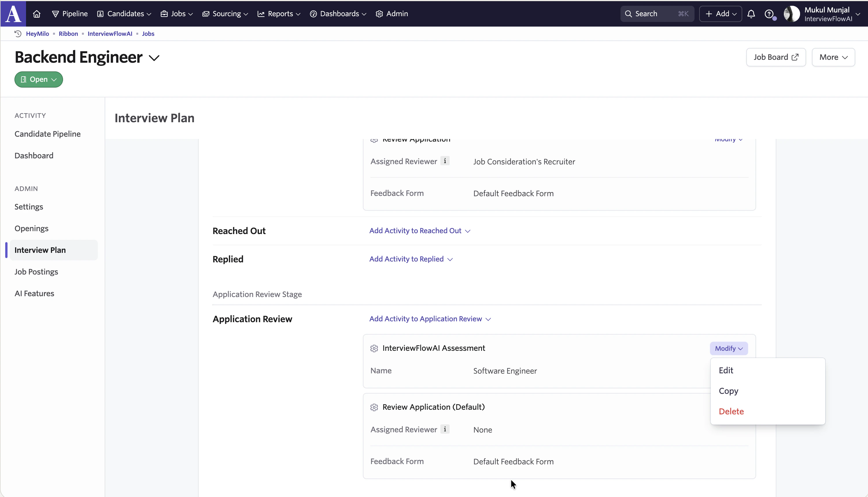Click the help icon near the profile avatar
The width and height of the screenshot is (868, 497).
pyautogui.click(x=769, y=14)
